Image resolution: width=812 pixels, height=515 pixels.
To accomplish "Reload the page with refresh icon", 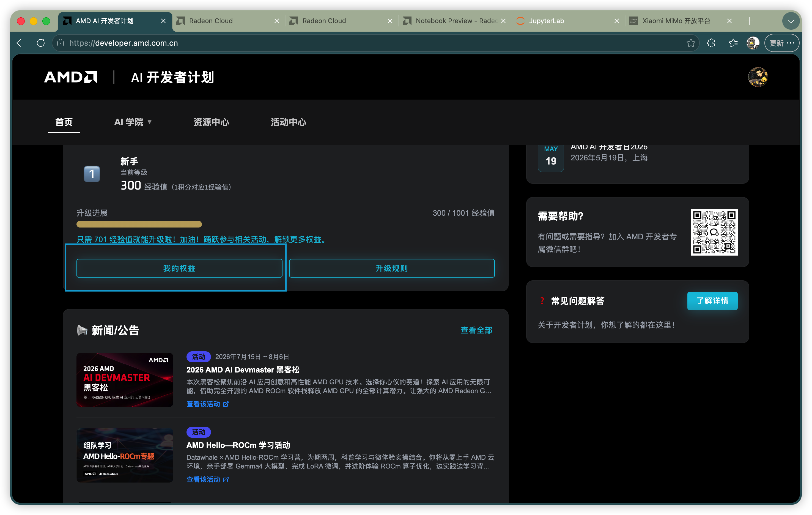I will click(41, 43).
